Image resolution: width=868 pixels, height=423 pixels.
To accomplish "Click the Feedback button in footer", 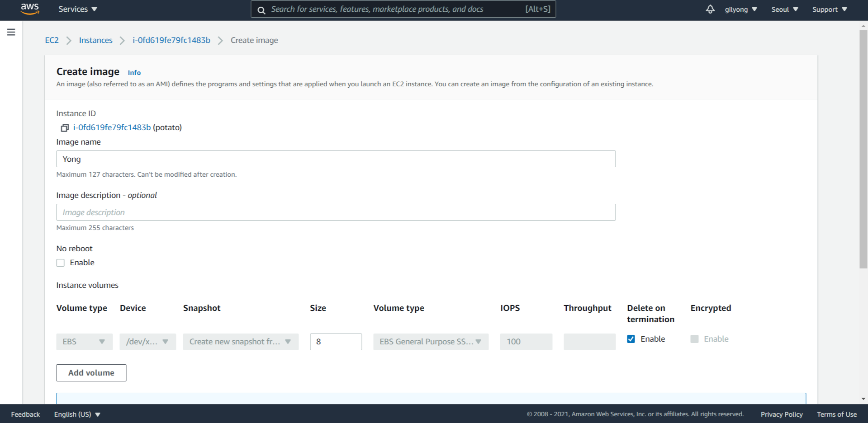I will [x=25, y=414].
